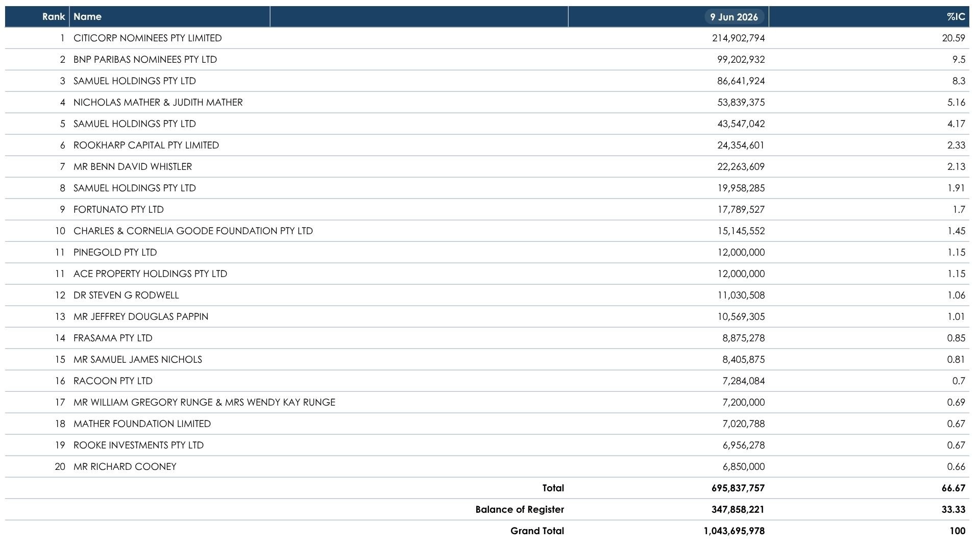Image resolution: width=980 pixels, height=551 pixels.
Task: Select holding value 19,958,285
Action: [741, 188]
